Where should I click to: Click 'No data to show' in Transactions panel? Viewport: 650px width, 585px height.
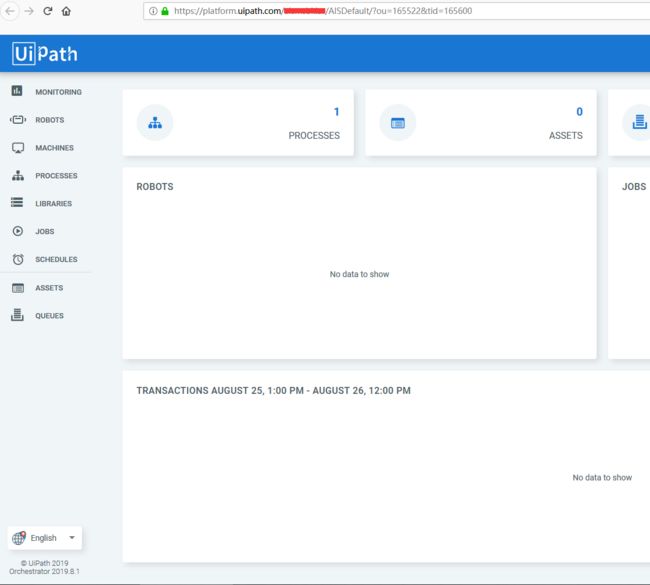[602, 478]
